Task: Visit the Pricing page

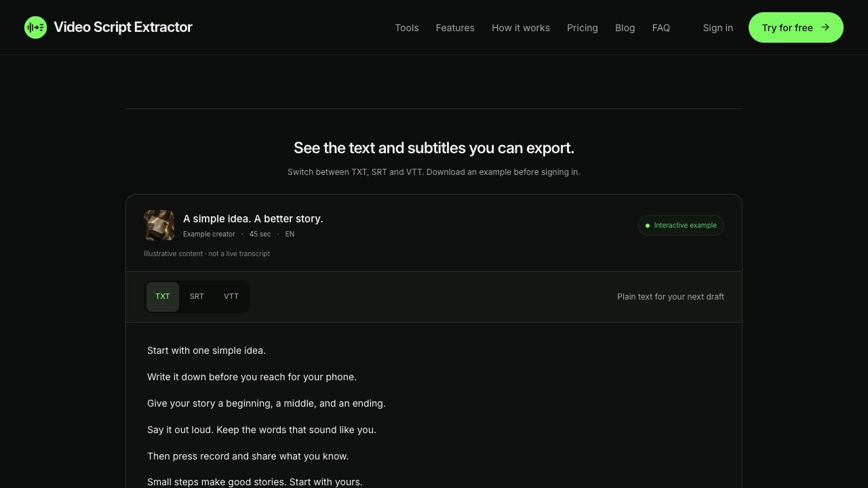Action: pyautogui.click(x=583, y=28)
